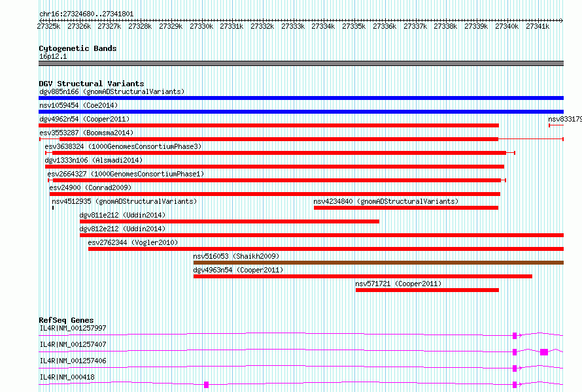
Task: Click the esv3553287 (Boomsma2014) variant label
Action: point(86,133)
